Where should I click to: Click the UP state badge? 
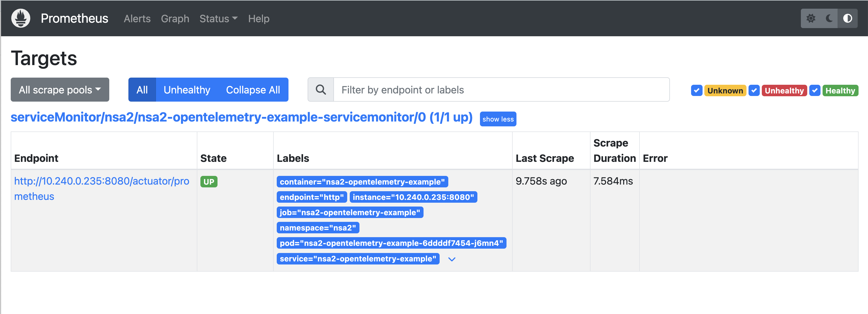tap(209, 182)
